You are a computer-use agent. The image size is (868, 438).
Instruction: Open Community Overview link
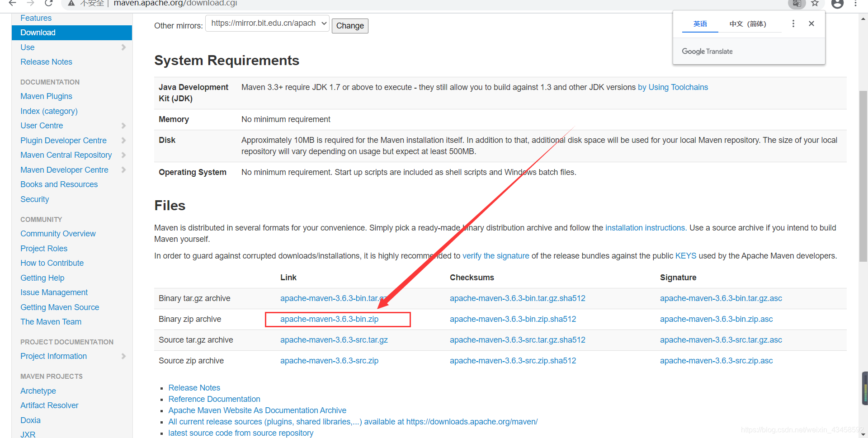(x=58, y=234)
